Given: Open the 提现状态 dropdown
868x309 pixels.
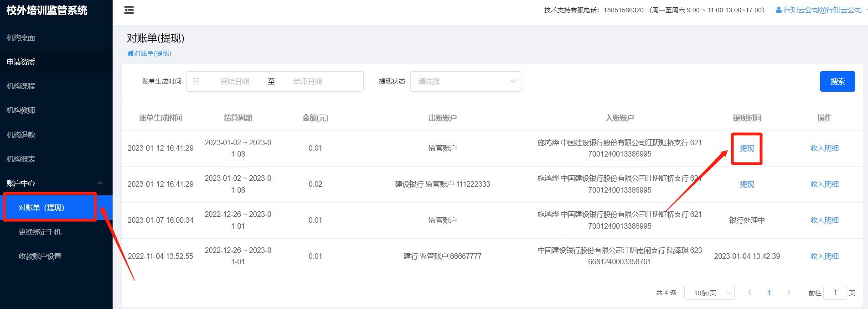Looking at the screenshot, I should click(x=466, y=81).
